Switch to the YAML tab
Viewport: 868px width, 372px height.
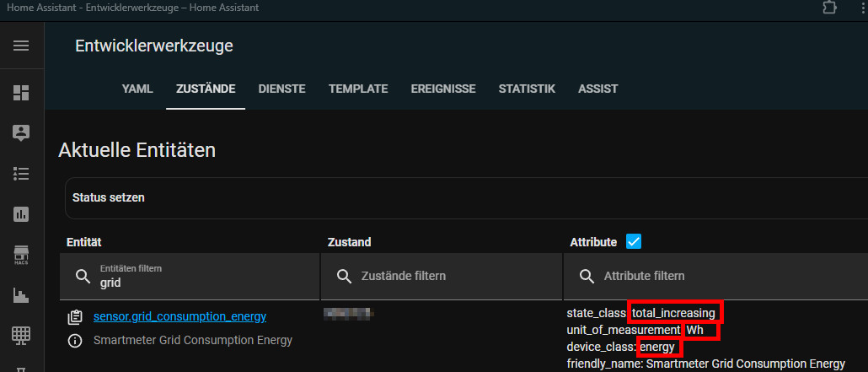click(137, 89)
